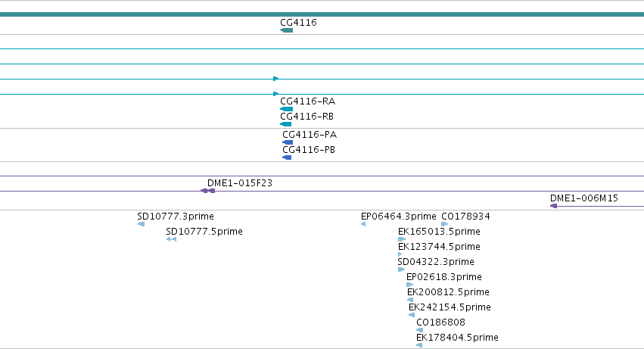Click the SD10777.3prime label
This screenshot has height=349, width=644.
pos(176,217)
